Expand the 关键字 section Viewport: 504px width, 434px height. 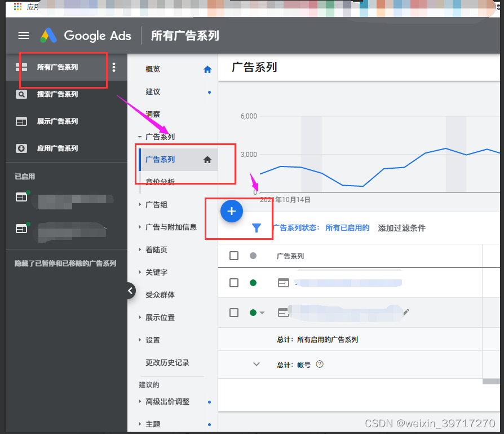pos(139,272)
